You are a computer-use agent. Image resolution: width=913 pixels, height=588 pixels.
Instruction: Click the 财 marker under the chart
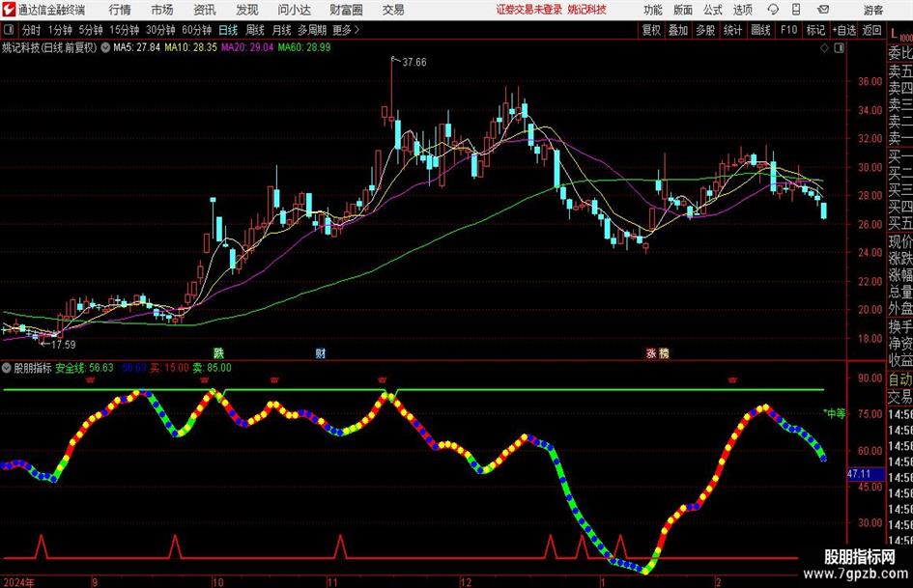[320, 352]
